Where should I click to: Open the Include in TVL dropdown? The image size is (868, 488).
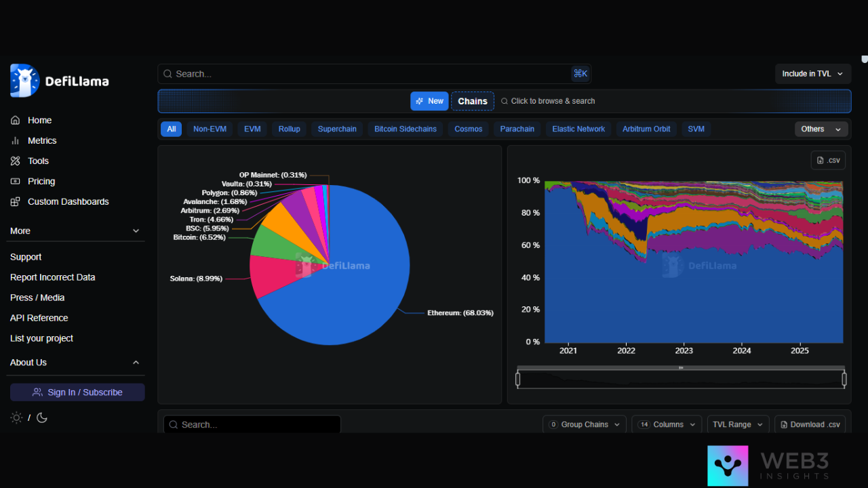tap(812, 74)
